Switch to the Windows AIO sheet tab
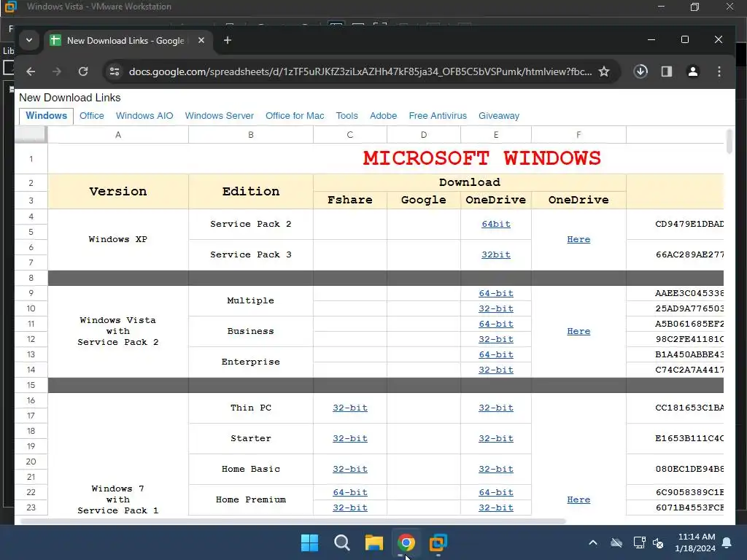 (x=144, y=116)
